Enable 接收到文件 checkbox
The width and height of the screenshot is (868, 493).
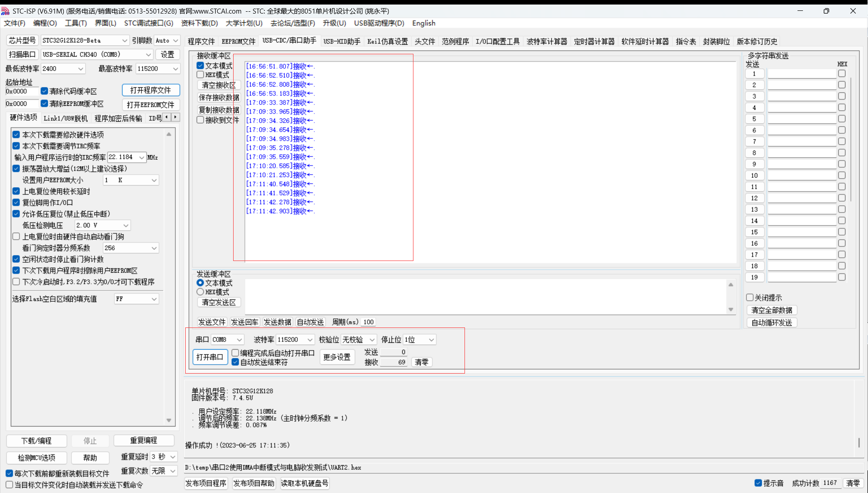pyautogui.click(x=200, y=120)
